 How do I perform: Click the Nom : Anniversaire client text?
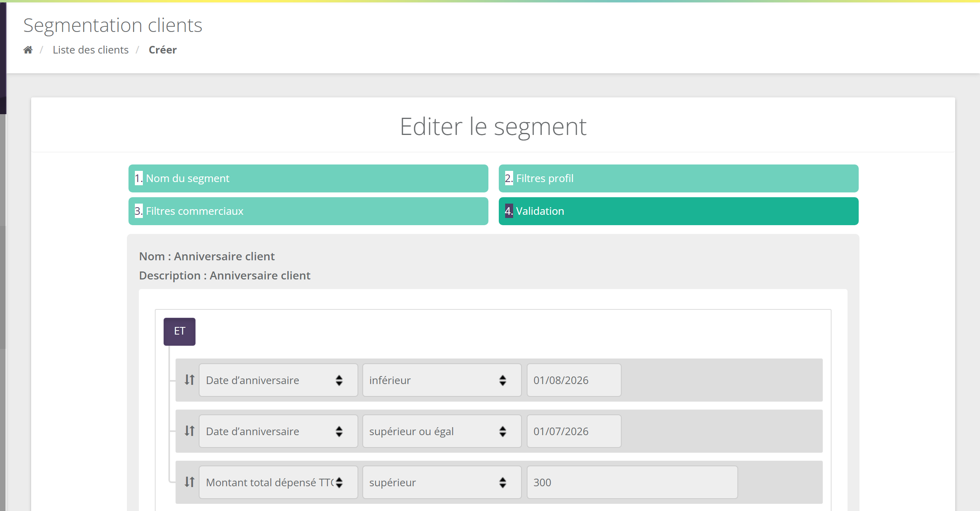pyautogui.click(x=207, y=256)
